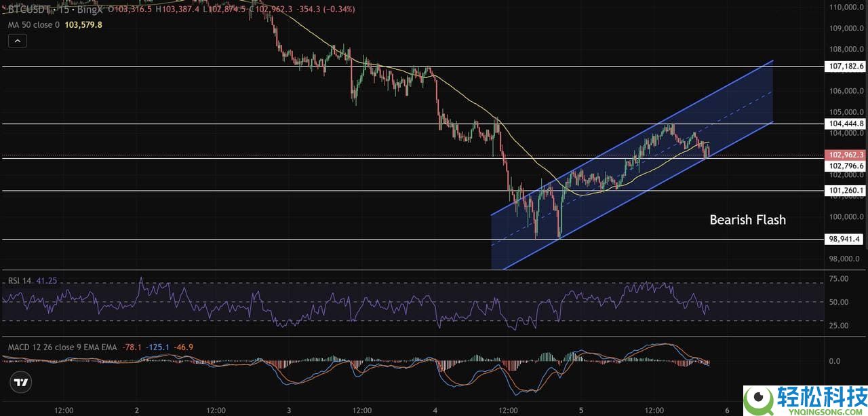The image size is (868, 416).
Task: Click the date label 4 on time axis
Action: 435,410
